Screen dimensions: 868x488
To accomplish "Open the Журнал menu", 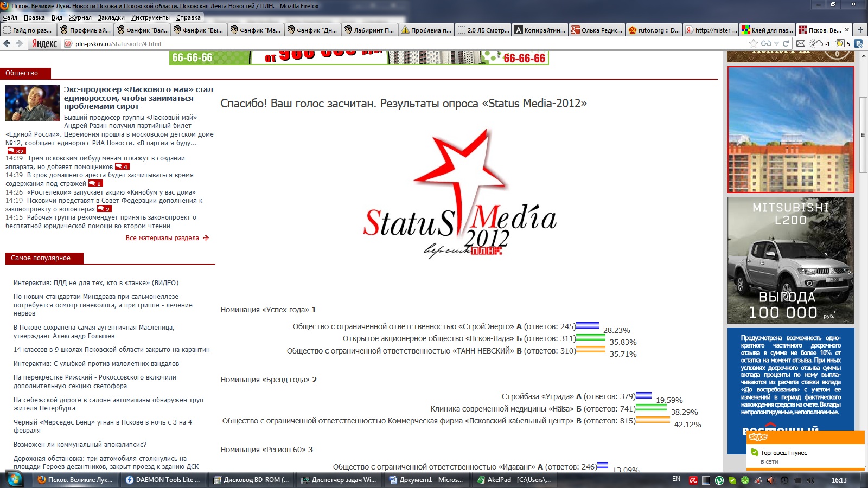I will (80, 17).
